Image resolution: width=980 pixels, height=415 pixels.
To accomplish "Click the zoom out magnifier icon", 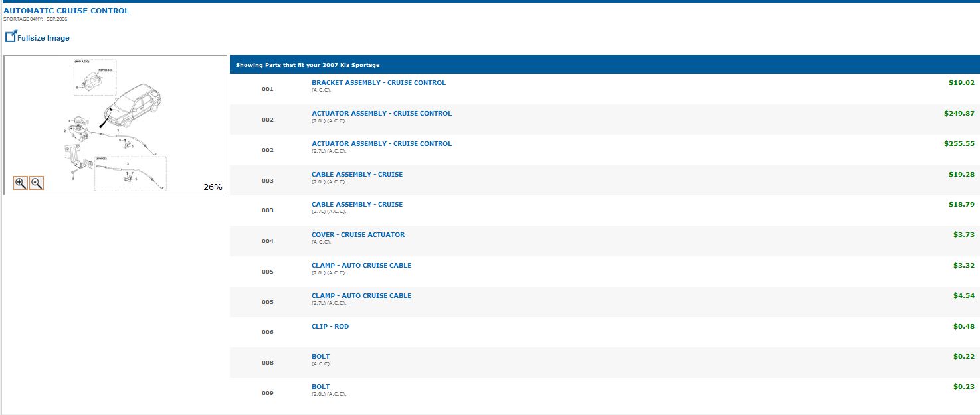I will tap(37, 183).
